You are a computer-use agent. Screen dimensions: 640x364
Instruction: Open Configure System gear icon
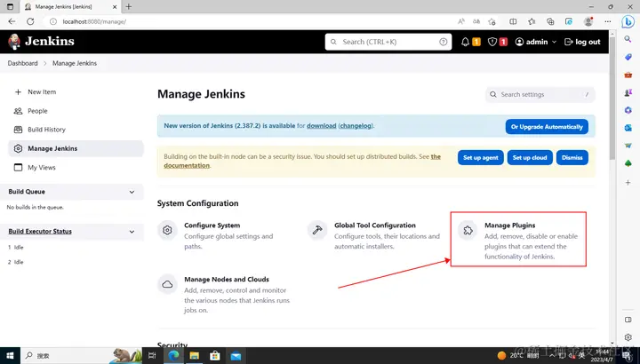167,230
